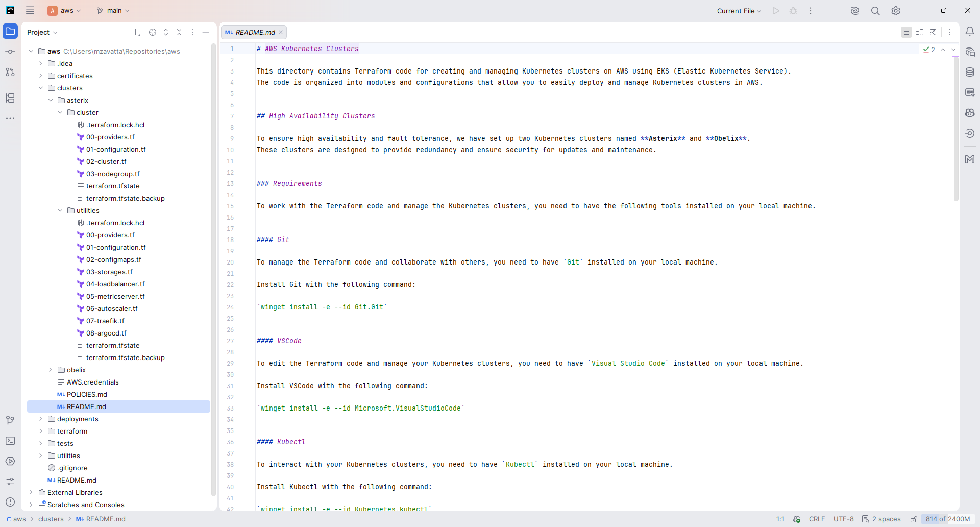Open the Problems tool window
Screen dimensions: 980x527
10,502
